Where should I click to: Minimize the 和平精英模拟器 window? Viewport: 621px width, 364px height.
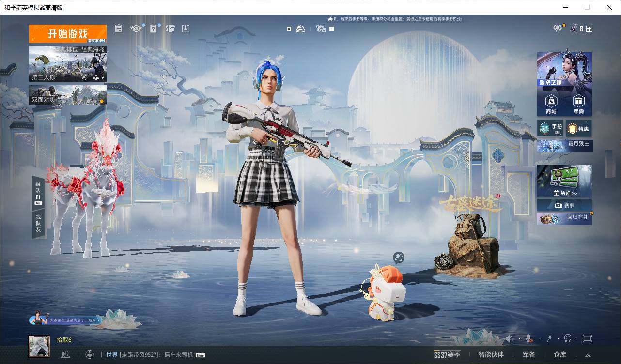565,7
